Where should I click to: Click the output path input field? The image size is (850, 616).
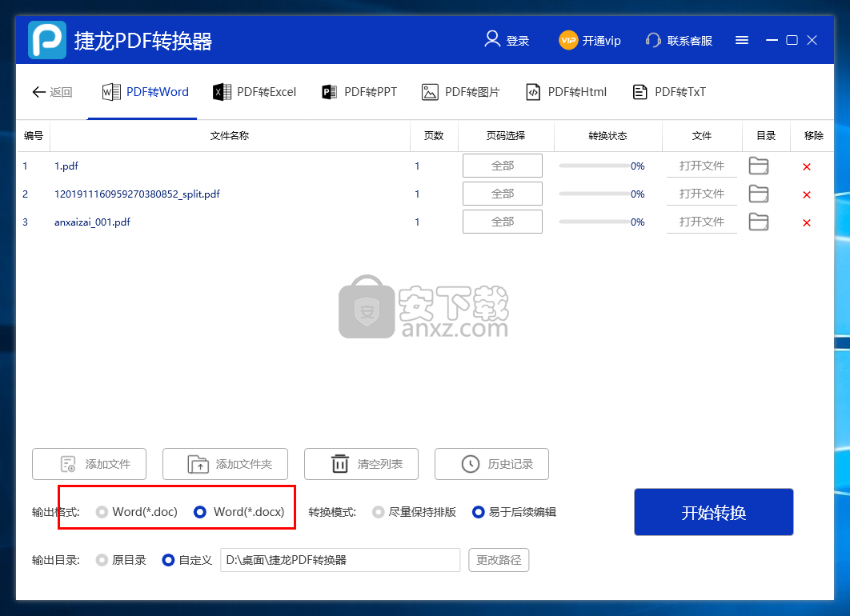point(340,560)
